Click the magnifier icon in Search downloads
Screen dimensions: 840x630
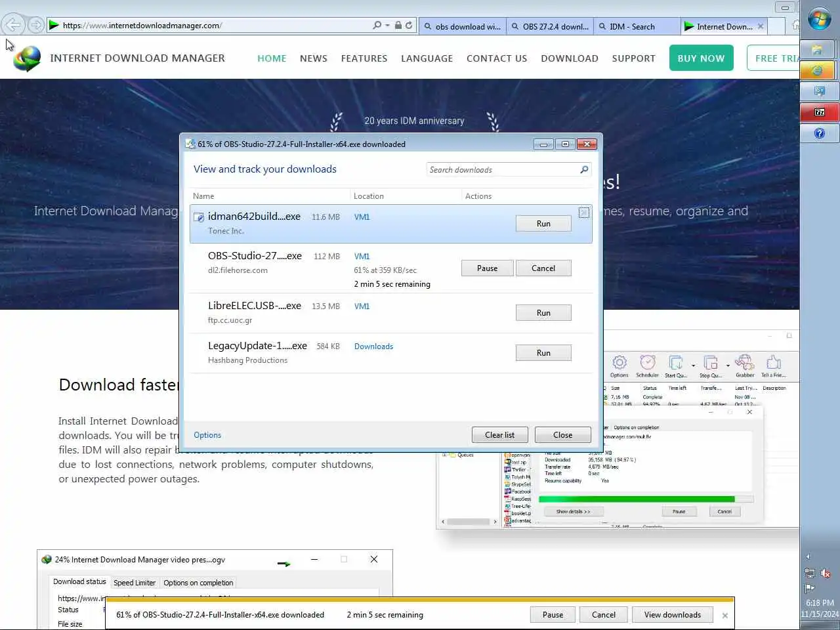pos(584,169)
